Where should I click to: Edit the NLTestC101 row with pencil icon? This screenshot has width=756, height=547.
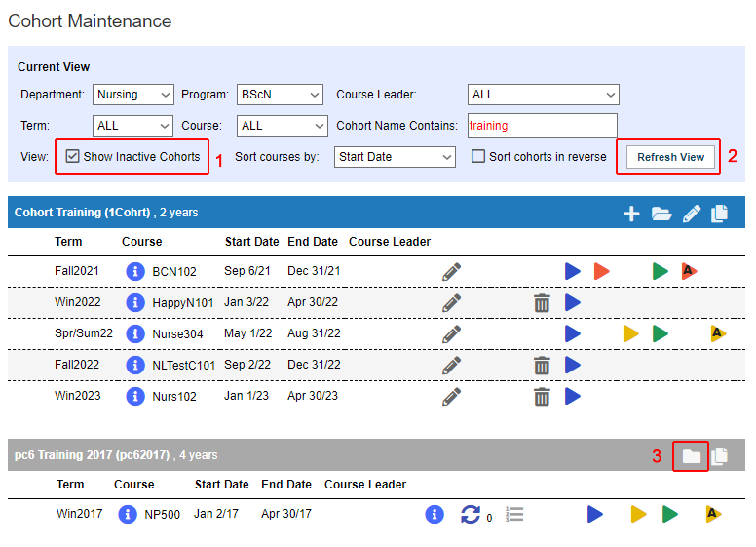451,365
